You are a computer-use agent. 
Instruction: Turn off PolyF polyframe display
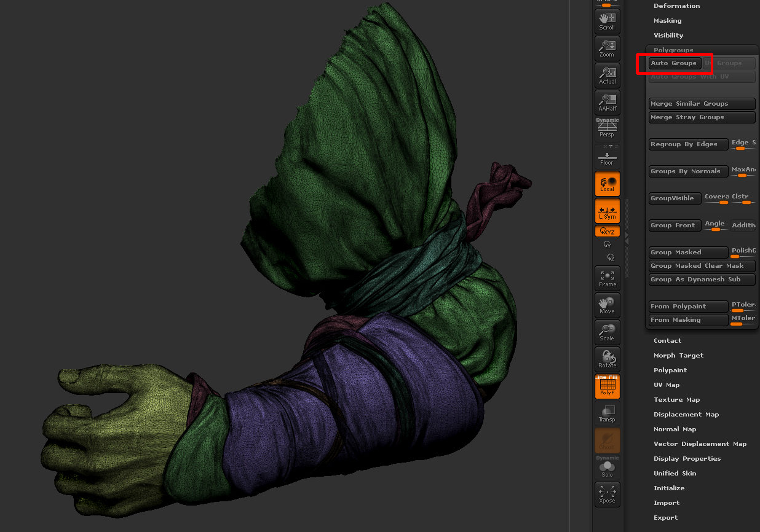click(x=608, y=386)
